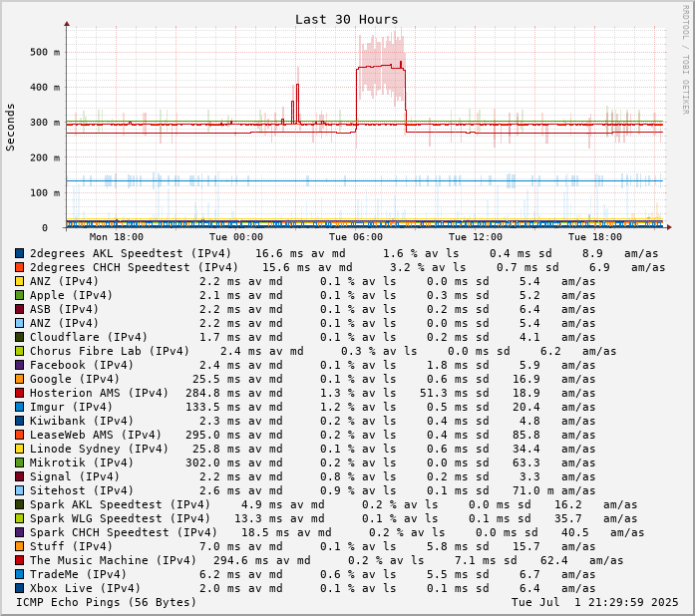
Task: Click the 'Cloudflare (IPv4)' legend label
Action: (x=88, y=337)
